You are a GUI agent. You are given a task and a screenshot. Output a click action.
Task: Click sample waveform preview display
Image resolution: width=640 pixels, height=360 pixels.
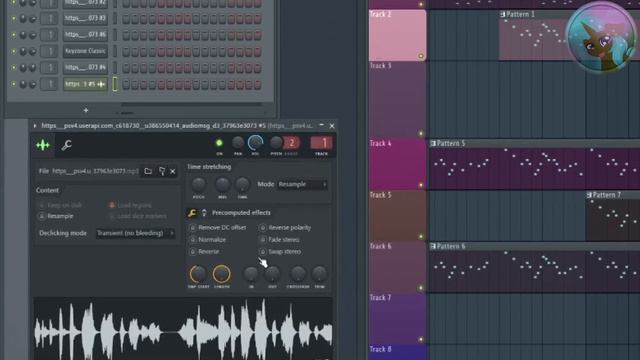pyautogui.click(x=183, y=329)
